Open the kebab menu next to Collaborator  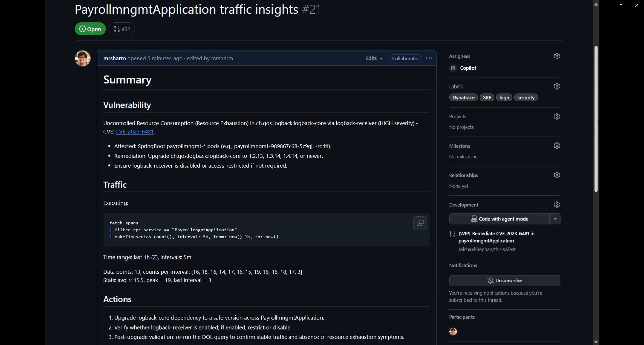tap(429, 58)
